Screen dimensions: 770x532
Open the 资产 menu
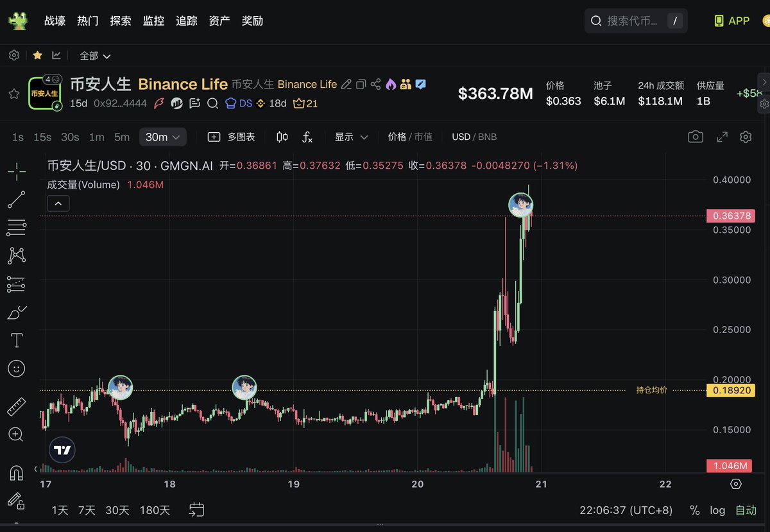click(219, 21)
